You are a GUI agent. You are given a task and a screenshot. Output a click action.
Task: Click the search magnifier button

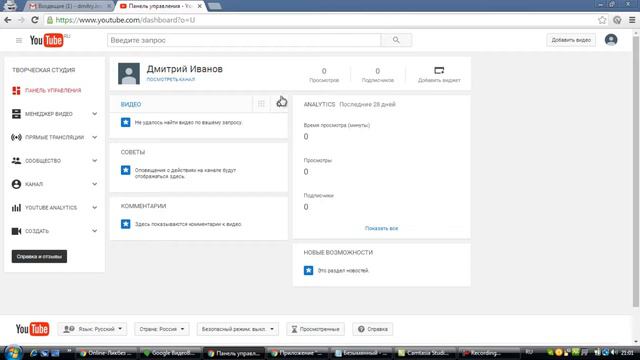click(x=396, y=40)
